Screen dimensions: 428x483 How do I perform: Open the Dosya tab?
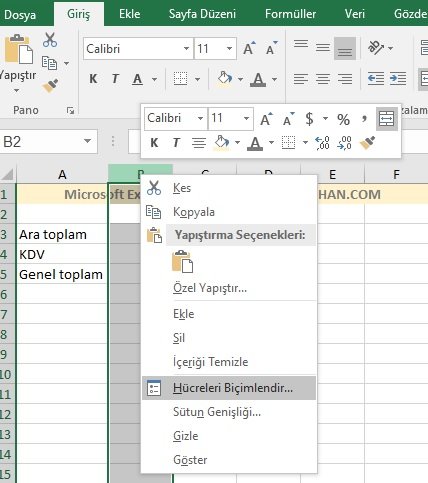20,14
